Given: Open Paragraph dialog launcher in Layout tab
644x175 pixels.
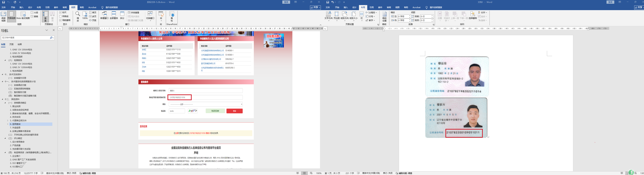Looking at the screenshot, I should click(433, 24).
